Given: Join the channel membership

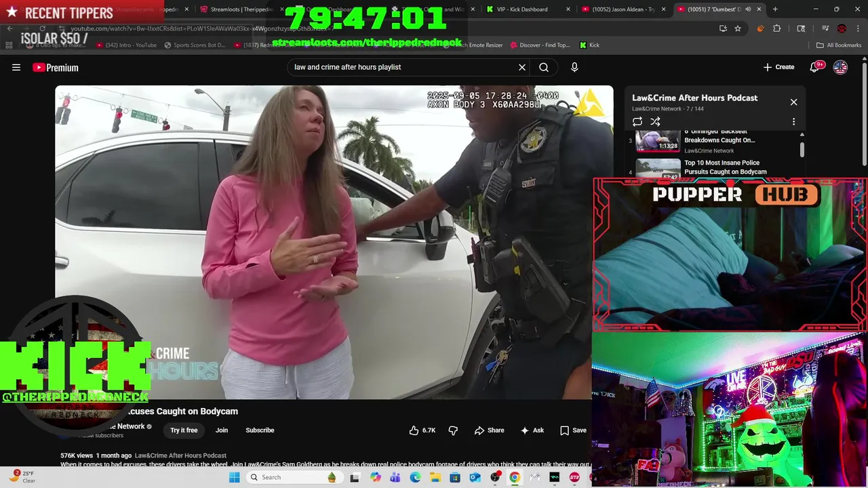Looking at the screenshot, I should pyautogui.click(x=222, y=430).
